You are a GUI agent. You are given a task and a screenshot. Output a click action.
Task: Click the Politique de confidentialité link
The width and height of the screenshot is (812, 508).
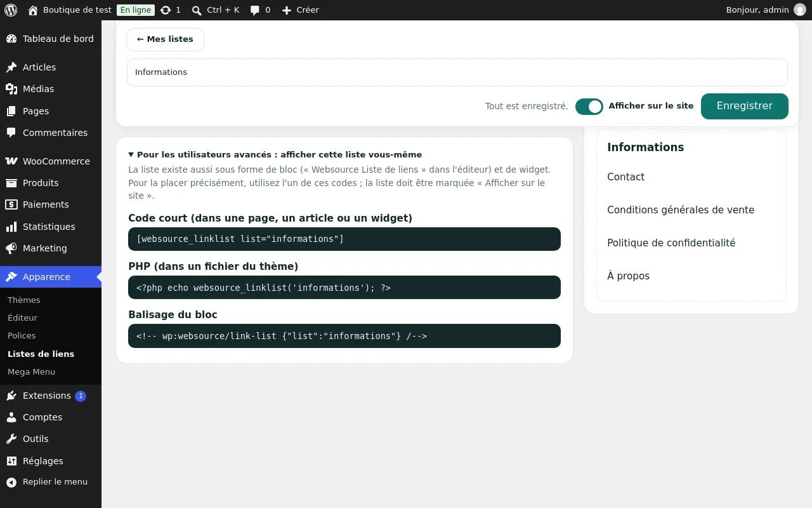point(671,243)
